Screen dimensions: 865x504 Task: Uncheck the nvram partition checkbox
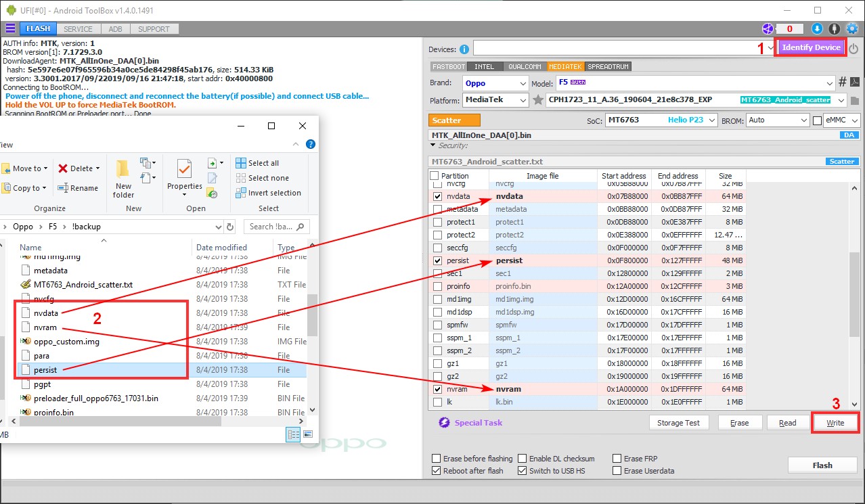click(437, 389)
